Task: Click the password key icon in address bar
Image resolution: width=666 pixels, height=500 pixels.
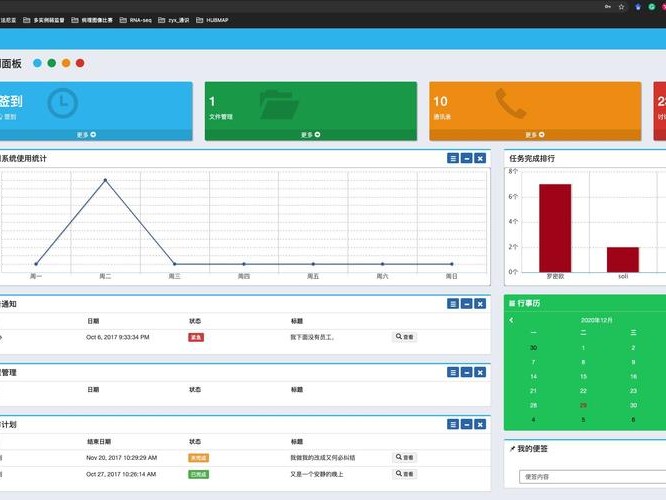Action: [608, 7]
